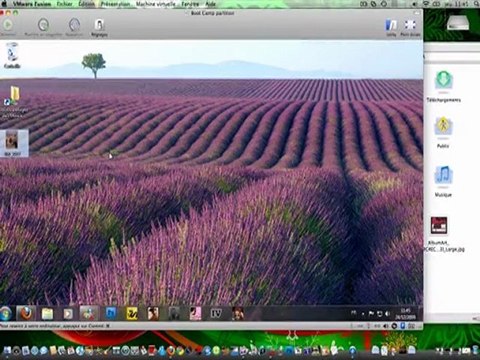Viewport: 480px width, 360px height.
Task: Select the hard drive icon on Mac desktop
Action: 458,23
